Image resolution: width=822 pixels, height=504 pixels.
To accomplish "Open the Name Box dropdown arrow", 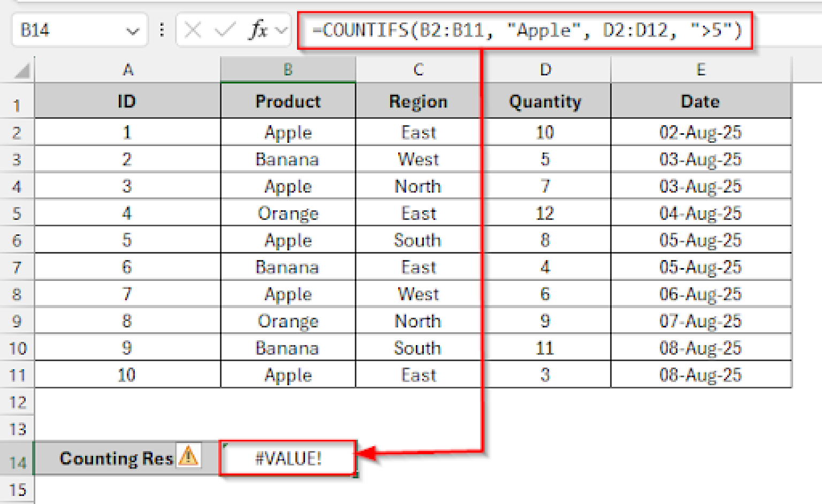I will (133, 31).
